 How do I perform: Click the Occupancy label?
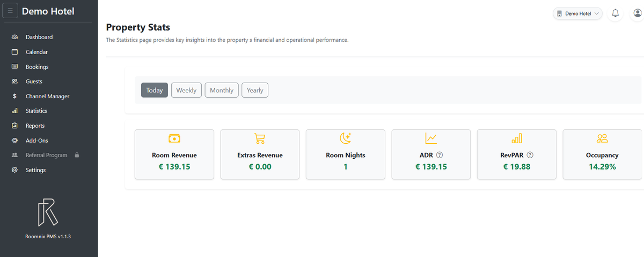[602, 155]
